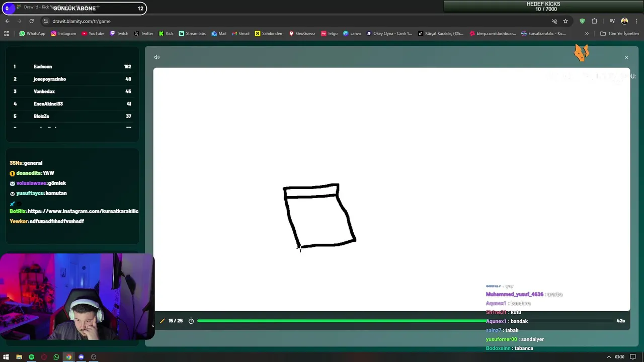The height and width of the screenshot is (362, 644).
Task: Open the site info icon in the address bar
Action: tap(46, 21)
